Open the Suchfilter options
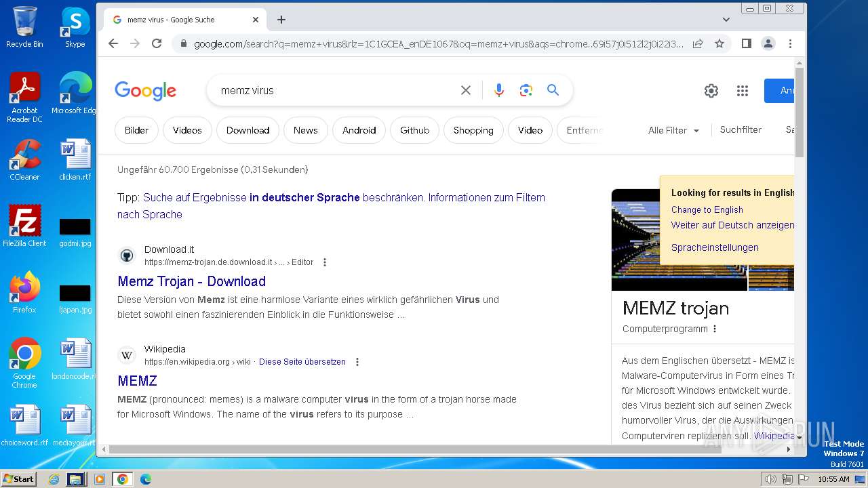Image resolution: width=868 pixels, height=488 pixels. pos(741,129)
